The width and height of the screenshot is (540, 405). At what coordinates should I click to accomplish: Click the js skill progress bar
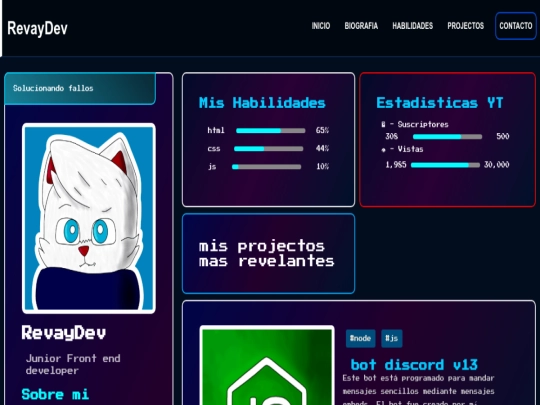[x=267, y=167]
